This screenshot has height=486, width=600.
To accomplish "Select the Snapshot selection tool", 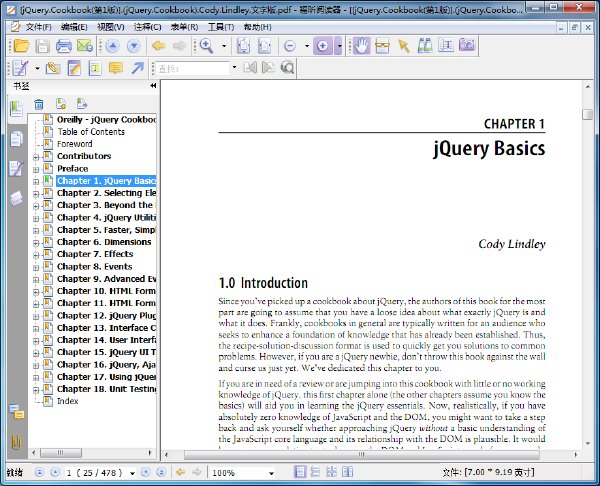I will (382, 46).
